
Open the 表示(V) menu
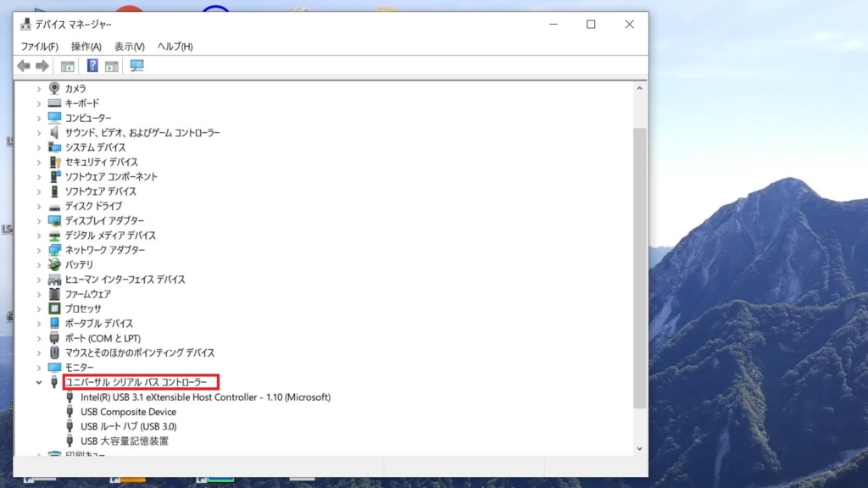click(130, 47)
